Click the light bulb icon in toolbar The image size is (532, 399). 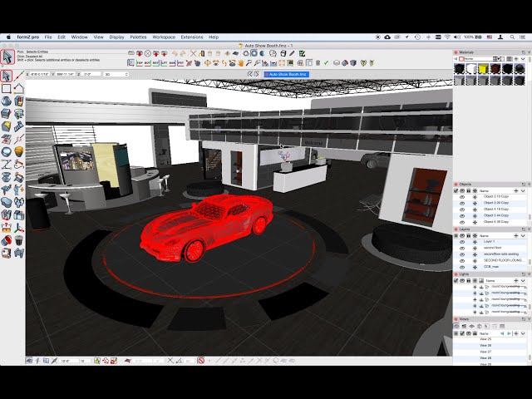point(363,63)
